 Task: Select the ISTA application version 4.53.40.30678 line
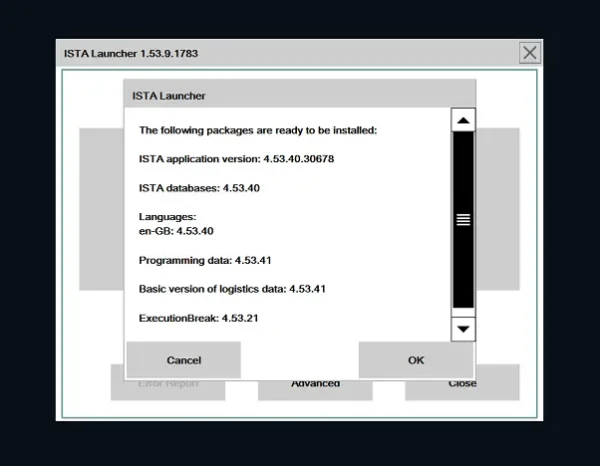[x=236, y=159]
